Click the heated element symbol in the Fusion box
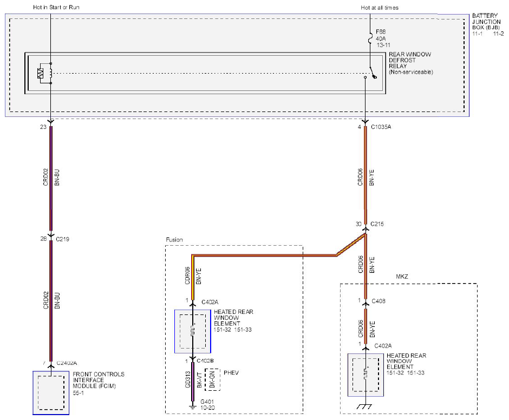Viewport: 509px width, 420px height. [193, 331]
